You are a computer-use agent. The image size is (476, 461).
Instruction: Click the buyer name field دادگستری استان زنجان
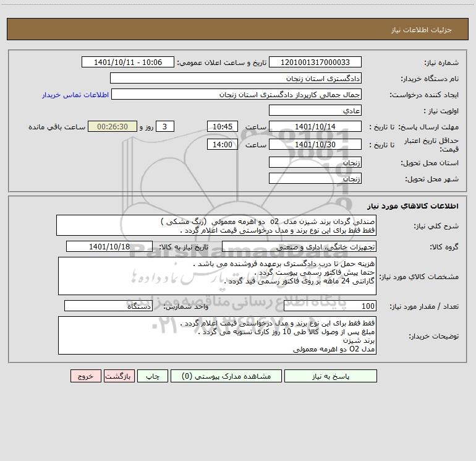pyautogui.click(x=236, y=78)
